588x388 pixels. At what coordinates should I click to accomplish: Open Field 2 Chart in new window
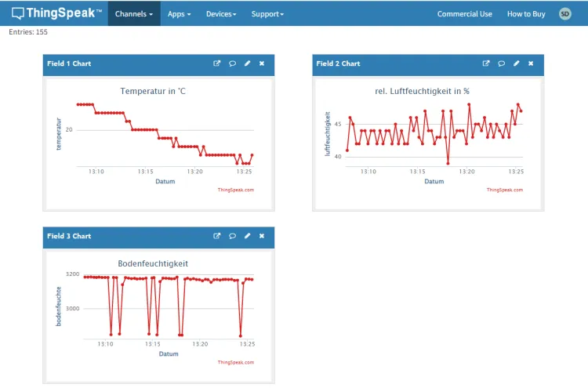[x=486, y=63]
